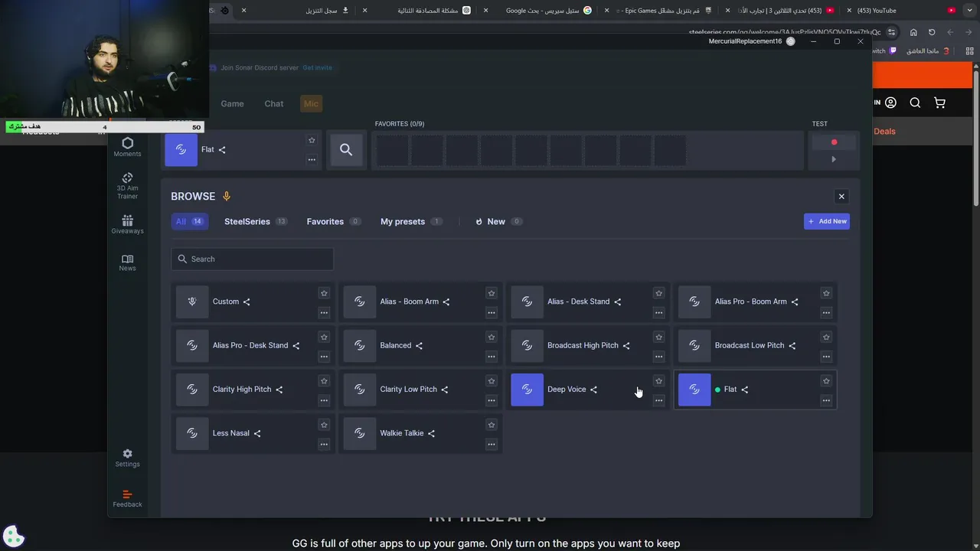Image resolution: width=980 pixels, height=551 pixels.
Task: Open more options for top Flat preset
Action: (x=312, y=159)
